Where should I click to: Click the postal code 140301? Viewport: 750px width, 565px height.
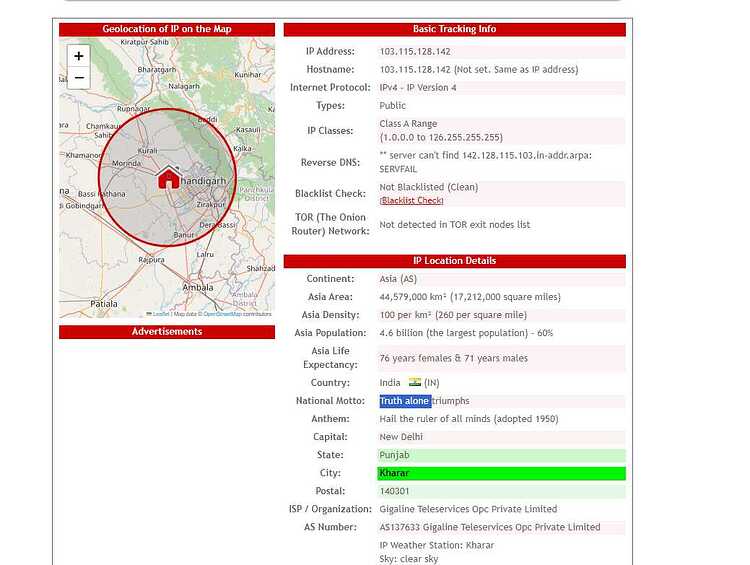pos(395,491)
